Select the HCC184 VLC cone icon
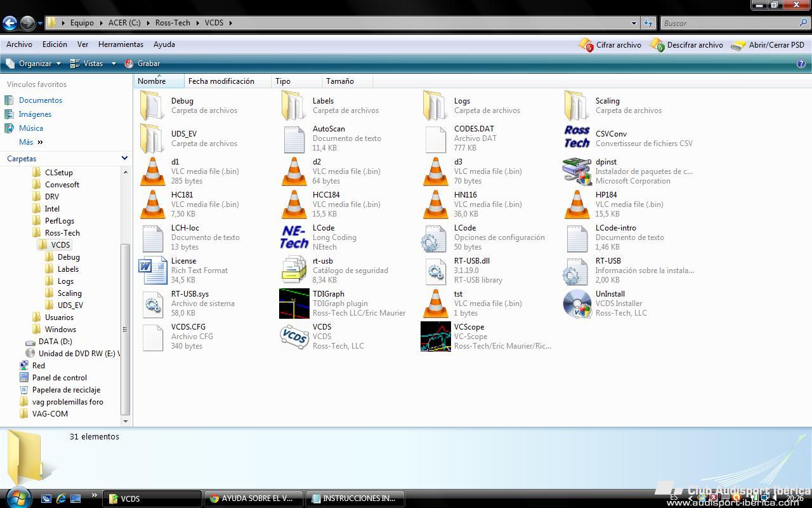Viewport: 812px width, 508px height. tap(294, 204)
